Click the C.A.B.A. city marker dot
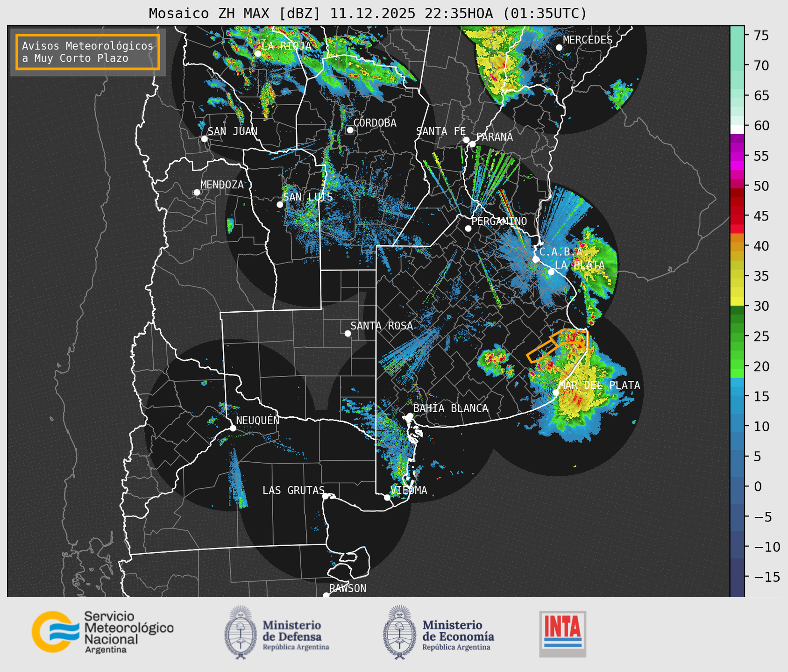Screen dimensions: 788x672 click(536, 259)
